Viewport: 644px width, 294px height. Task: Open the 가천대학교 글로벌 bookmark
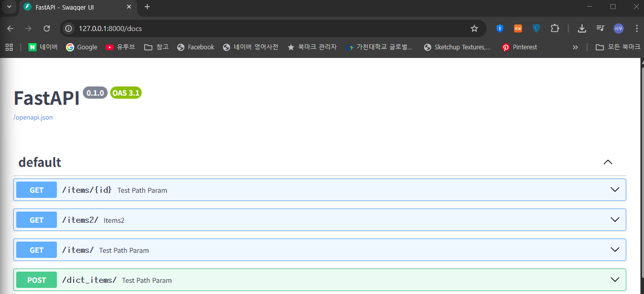click(379, 47)
